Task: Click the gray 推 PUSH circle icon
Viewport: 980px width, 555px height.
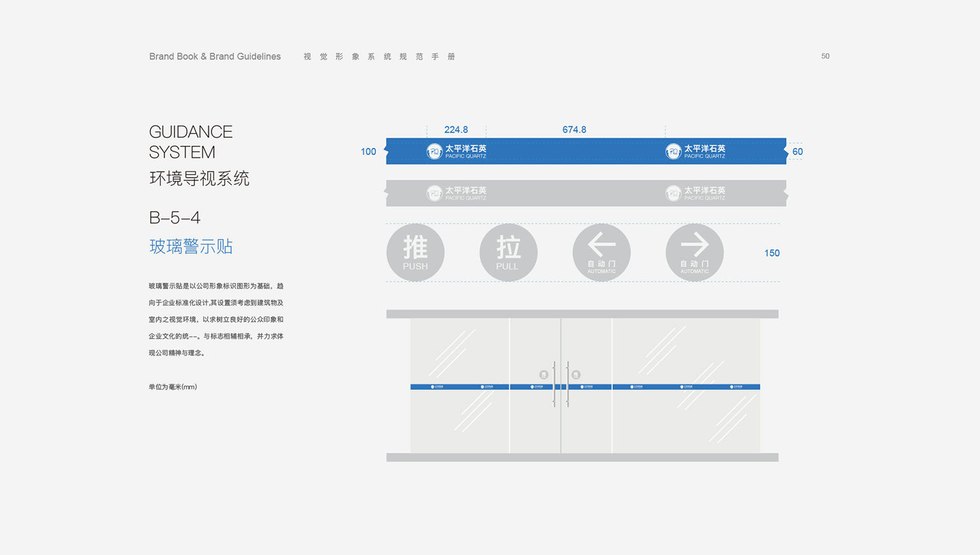Action: coord(416,253)
